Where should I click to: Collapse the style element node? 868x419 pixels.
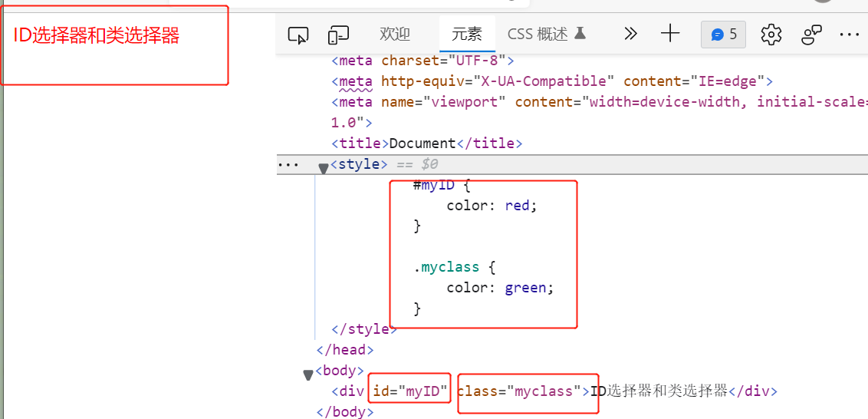pyautogui.click(x=324, y=167)
